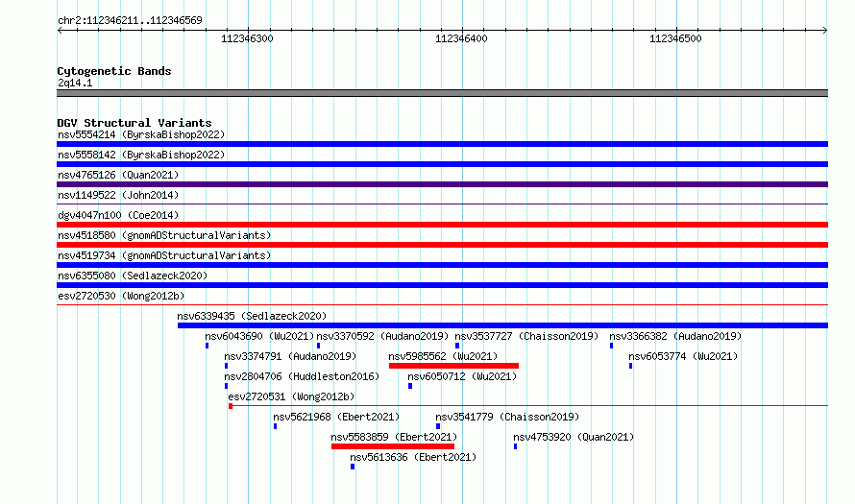Viewport: 855px width, 504px height.
Task: Open nsv3366382 (Audano2019) label
Action: pyautogui.click(x=675, y=336)
